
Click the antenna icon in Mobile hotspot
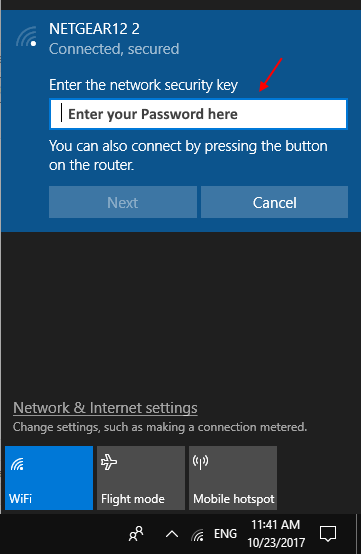click(x=200, y=462)
